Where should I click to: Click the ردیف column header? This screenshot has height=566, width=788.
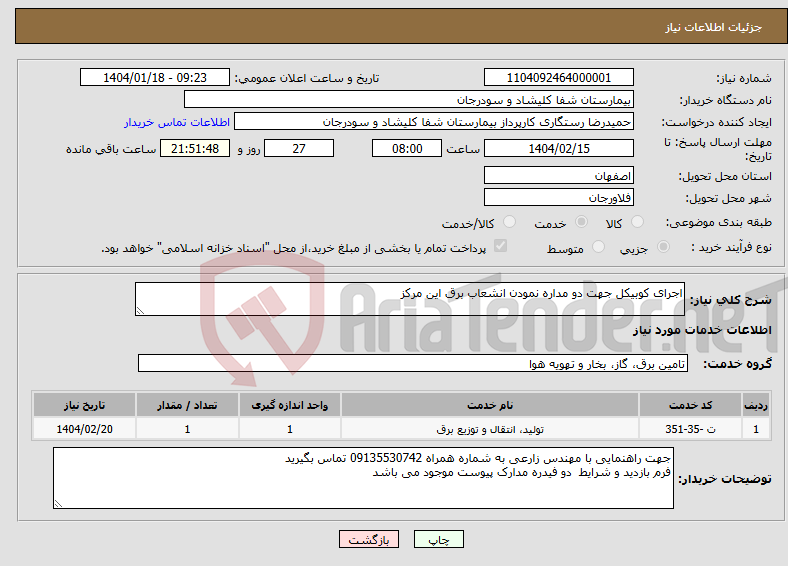pyautogui.click(x=756, y=405)
